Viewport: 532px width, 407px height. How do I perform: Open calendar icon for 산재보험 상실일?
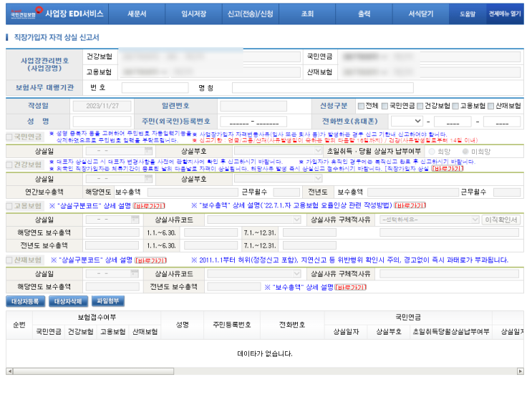tap(135, 273)
